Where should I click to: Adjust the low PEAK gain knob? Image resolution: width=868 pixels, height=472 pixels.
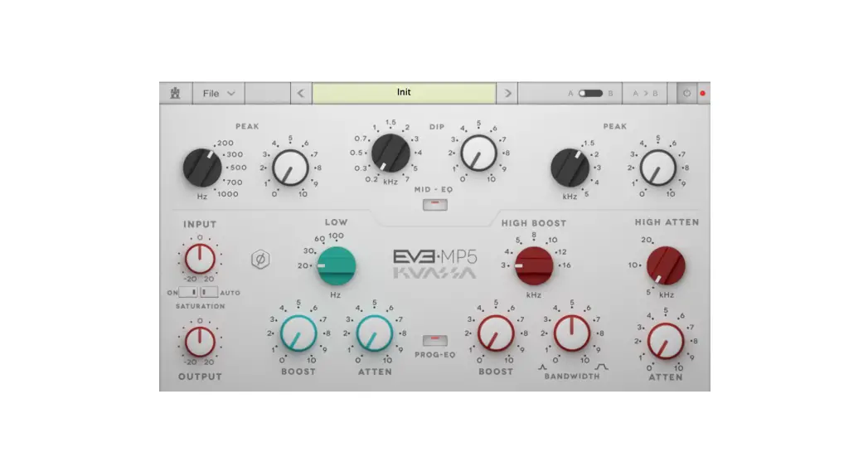pos(290,168)
